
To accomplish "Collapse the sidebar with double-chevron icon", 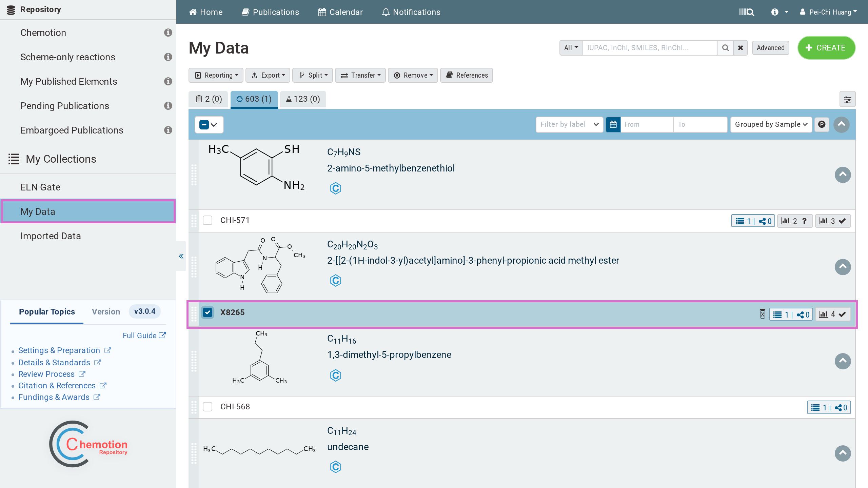I will tap(181, 256).
